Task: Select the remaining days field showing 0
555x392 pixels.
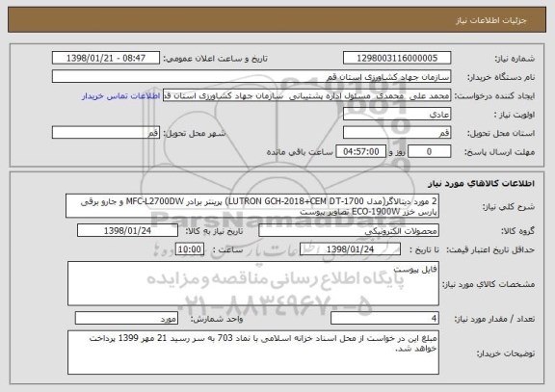Action: (430, 152)
